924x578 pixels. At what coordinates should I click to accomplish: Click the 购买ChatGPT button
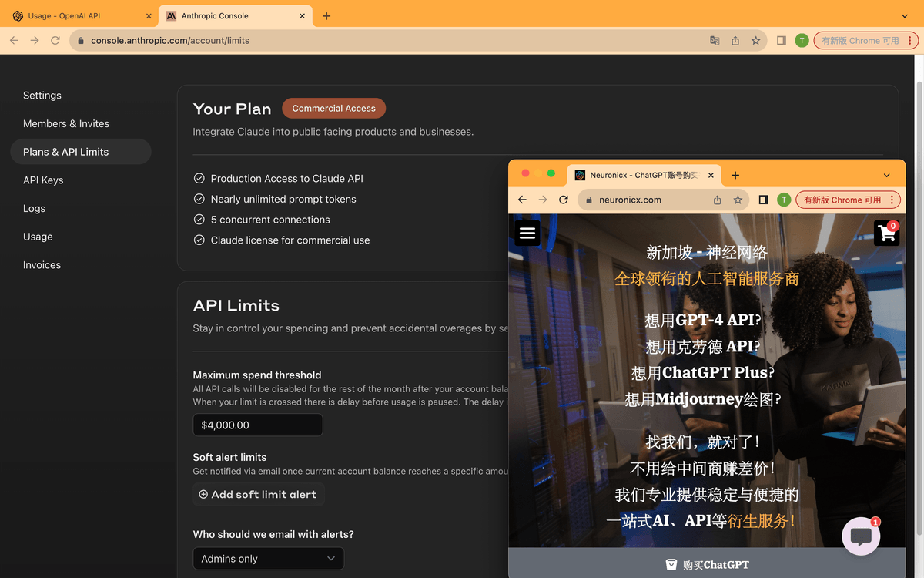pos(707,564)
